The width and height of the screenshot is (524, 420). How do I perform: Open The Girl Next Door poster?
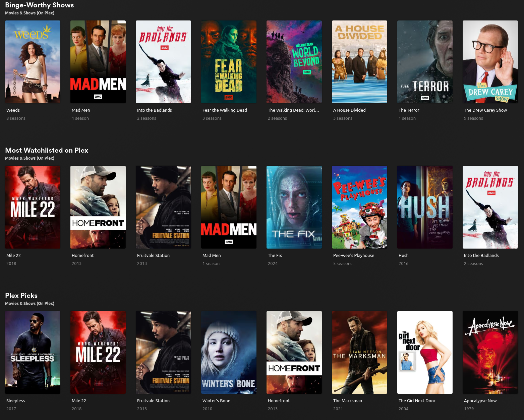click(x=425, y=352)
